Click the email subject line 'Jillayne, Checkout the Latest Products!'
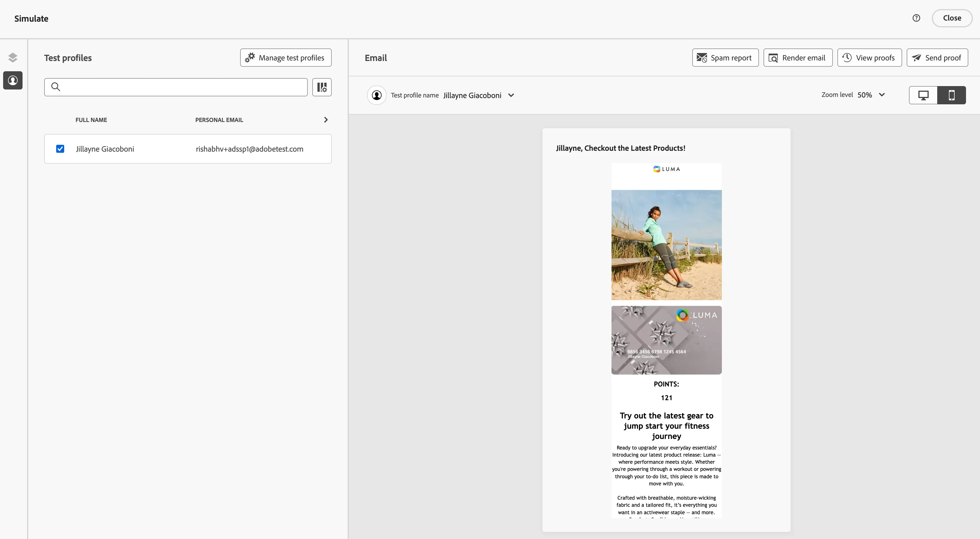 (621, 148)
